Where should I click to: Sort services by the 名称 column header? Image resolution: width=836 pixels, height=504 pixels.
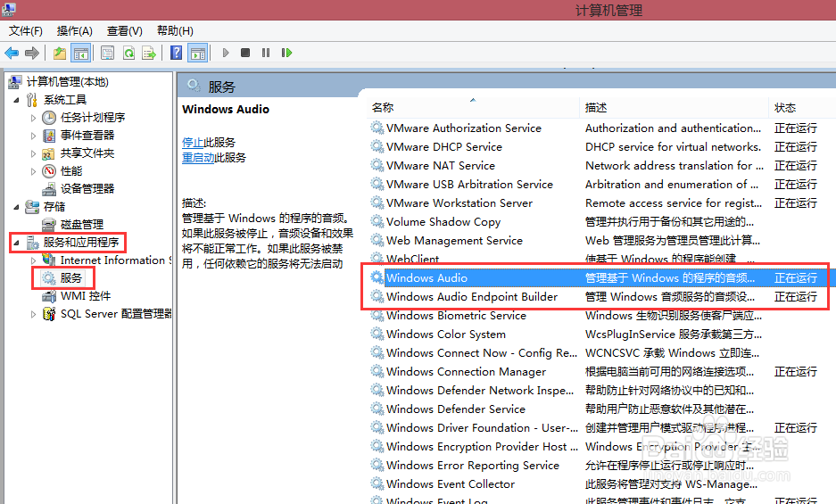(384, 107)
